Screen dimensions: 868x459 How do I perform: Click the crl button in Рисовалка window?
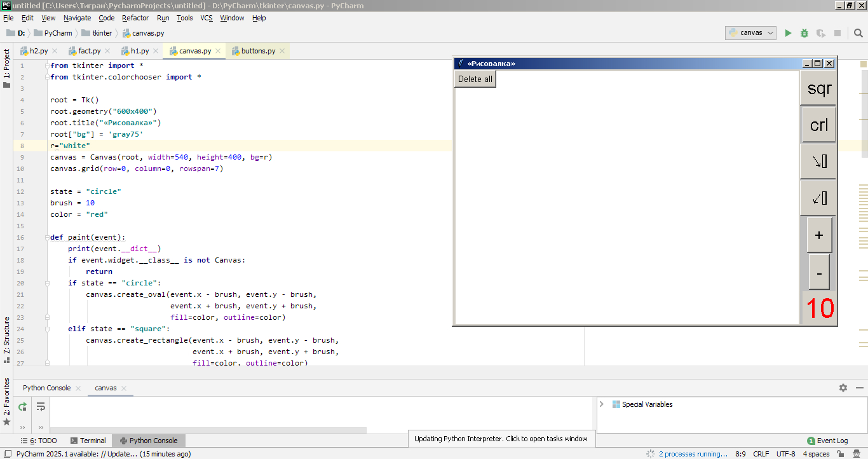[x=819, y=125]
